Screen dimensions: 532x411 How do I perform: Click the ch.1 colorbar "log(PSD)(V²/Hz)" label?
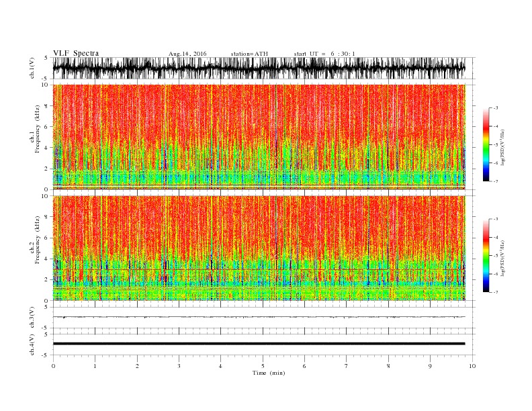click(x=503, y=147)
